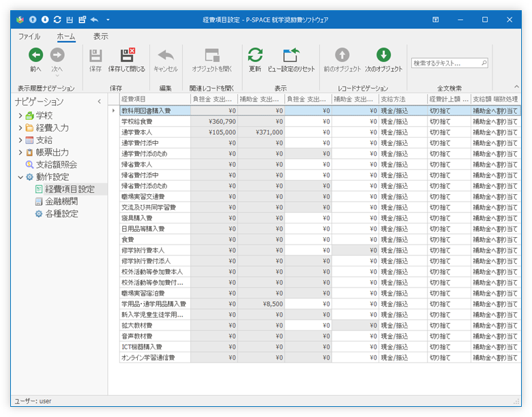Sort by 経費項目 column header
The image size is (532, 417).
(x=155, y=99)
